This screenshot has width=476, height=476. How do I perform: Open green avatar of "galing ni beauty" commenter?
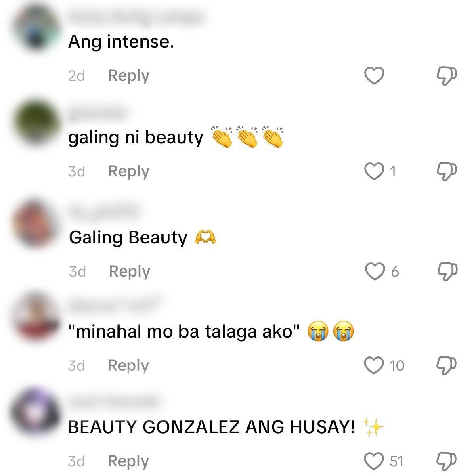(x=36, y=122)
